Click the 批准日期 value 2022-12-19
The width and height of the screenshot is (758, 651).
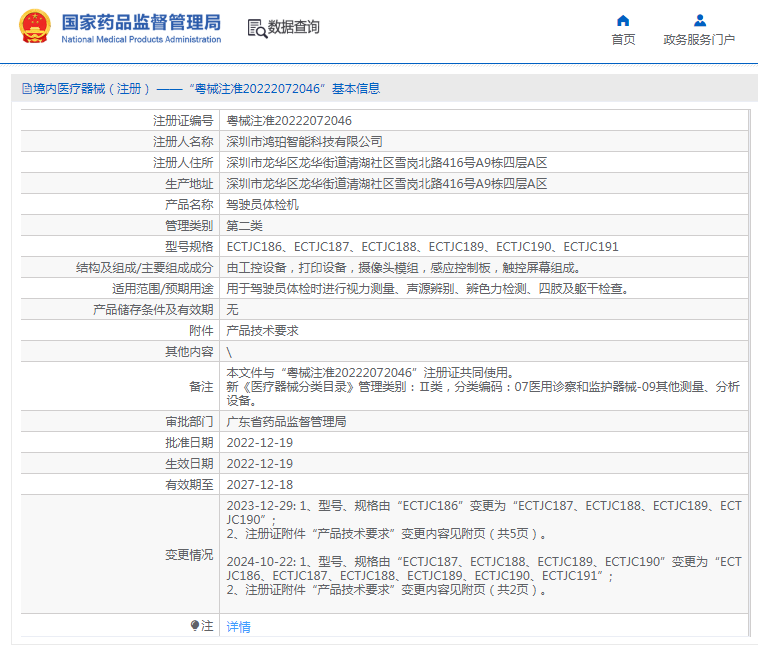(260, 443)
